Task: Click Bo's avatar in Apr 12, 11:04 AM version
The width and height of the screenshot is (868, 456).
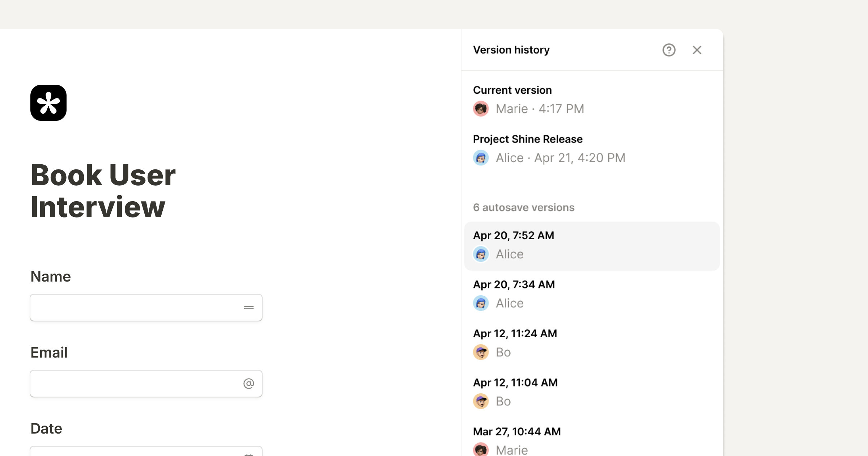Action: click(x=481, y=401)
